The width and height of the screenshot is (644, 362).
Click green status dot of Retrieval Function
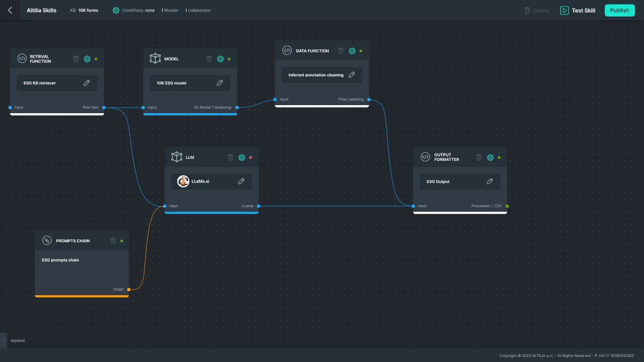coord(96,59)
